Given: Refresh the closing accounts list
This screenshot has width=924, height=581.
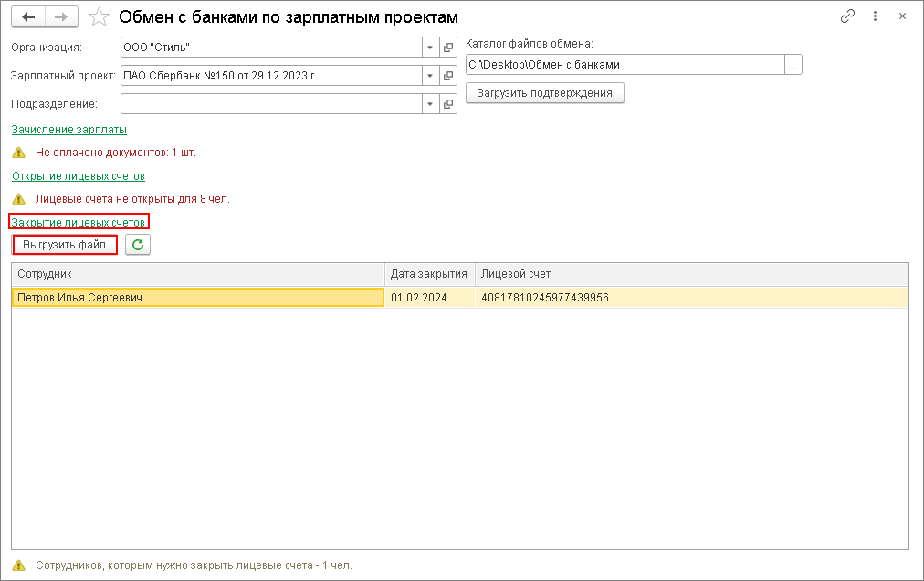Looking at the screenshot, I should coord(138,245).
